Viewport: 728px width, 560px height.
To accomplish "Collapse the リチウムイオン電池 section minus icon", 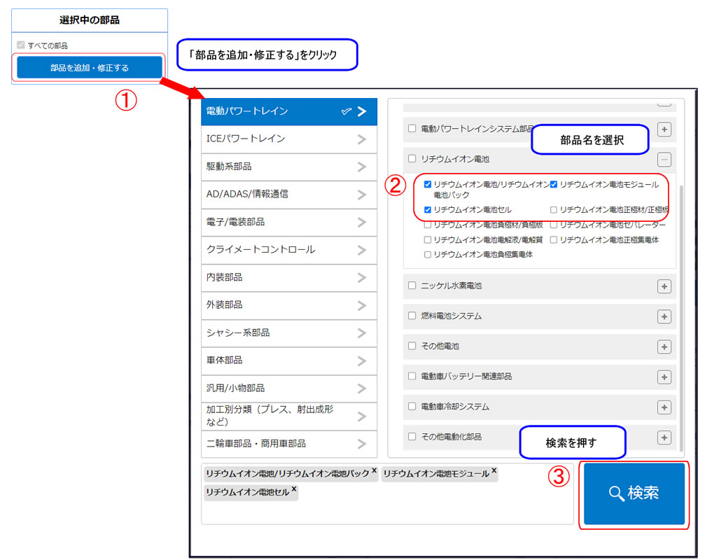I will point(664,159).
